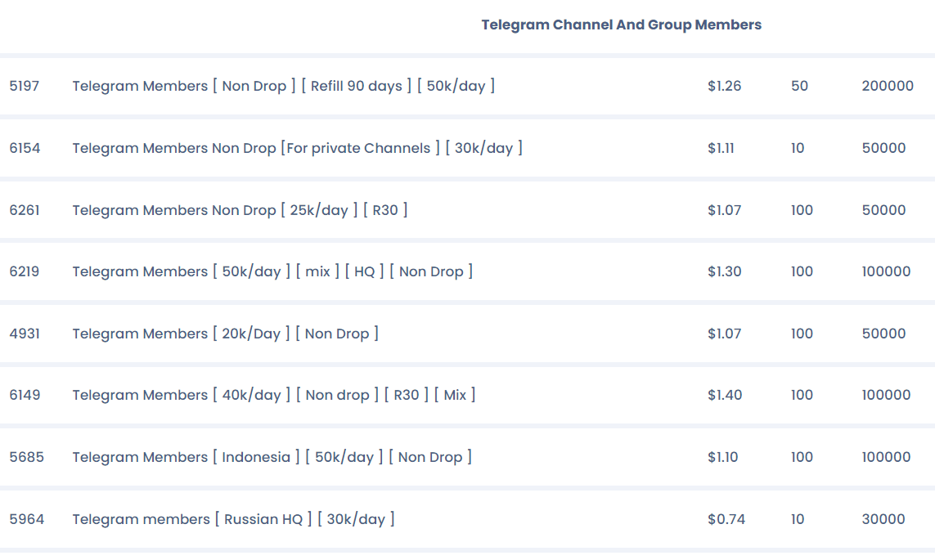
Task: Click the 30000 maximum for Russian HQ
Action: 883,519
